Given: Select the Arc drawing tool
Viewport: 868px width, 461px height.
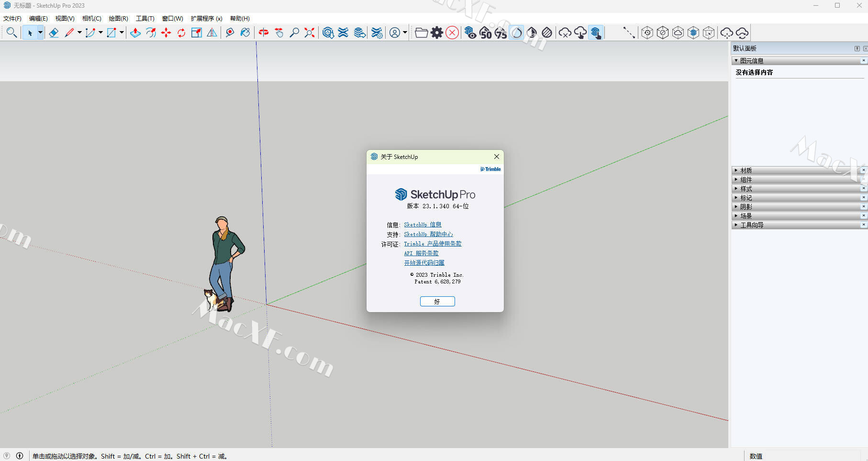Looking at the screenshot, I should point(90,33).
